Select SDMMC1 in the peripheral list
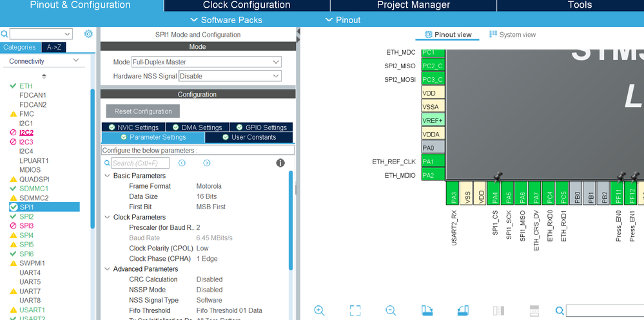 click(x=34, y=189)
